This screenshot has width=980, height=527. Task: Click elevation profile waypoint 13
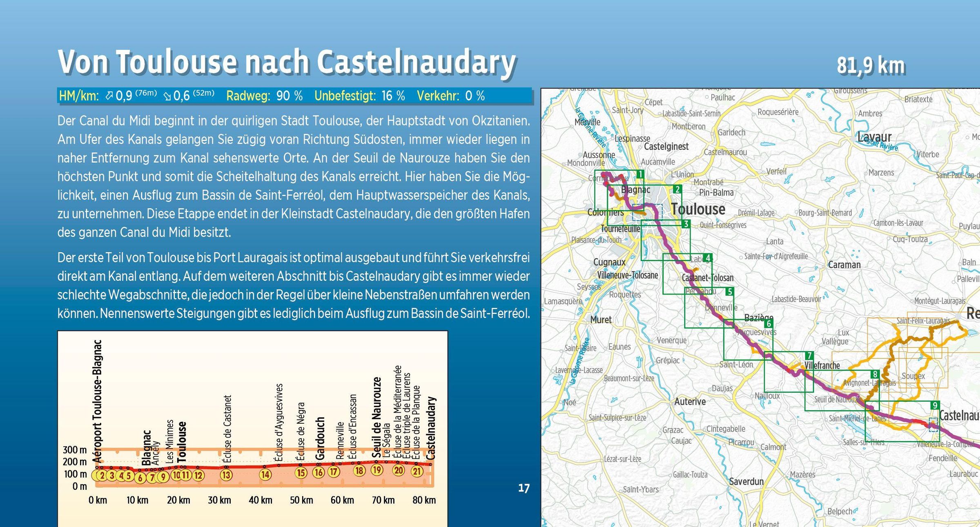point(226,475)
